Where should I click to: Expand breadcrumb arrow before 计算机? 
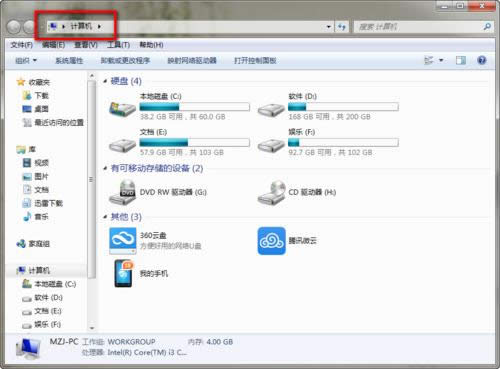click(x=63, y=26)
